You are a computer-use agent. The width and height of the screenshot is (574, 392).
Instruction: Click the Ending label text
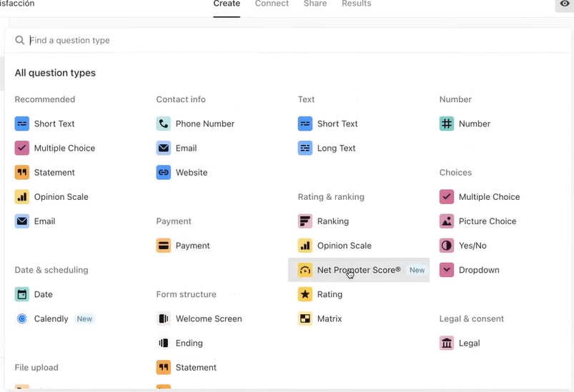[189, 343]
